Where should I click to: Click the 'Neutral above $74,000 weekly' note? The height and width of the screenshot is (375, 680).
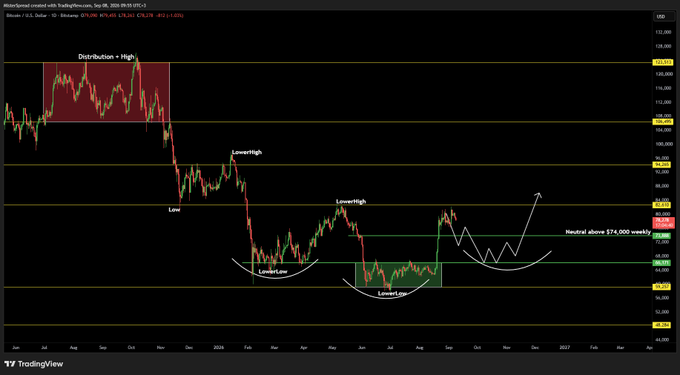tap(608, 232)
